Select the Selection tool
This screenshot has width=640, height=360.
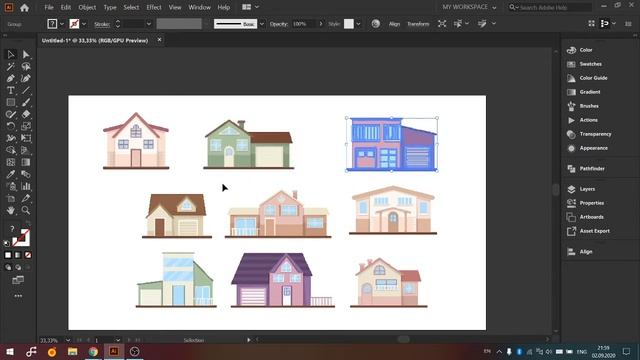point(11,54)
